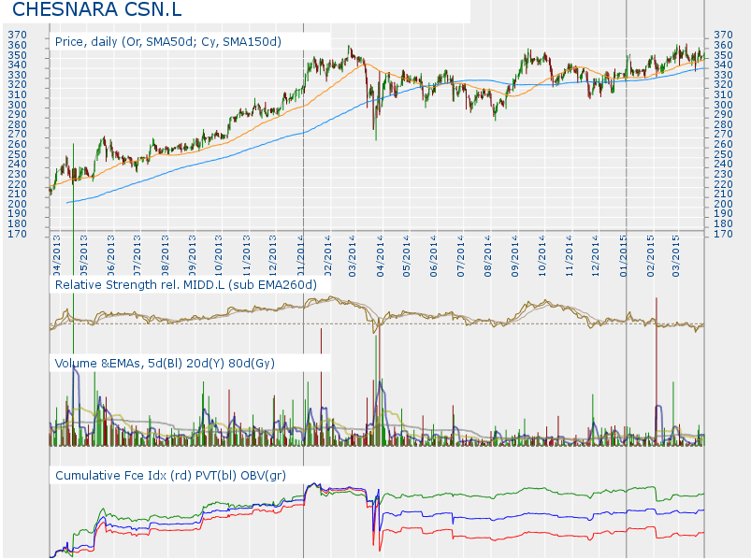Viewport: 751px width, 560px height.
Task: Click the 12/2014 date label
Action: pos(596,255)
